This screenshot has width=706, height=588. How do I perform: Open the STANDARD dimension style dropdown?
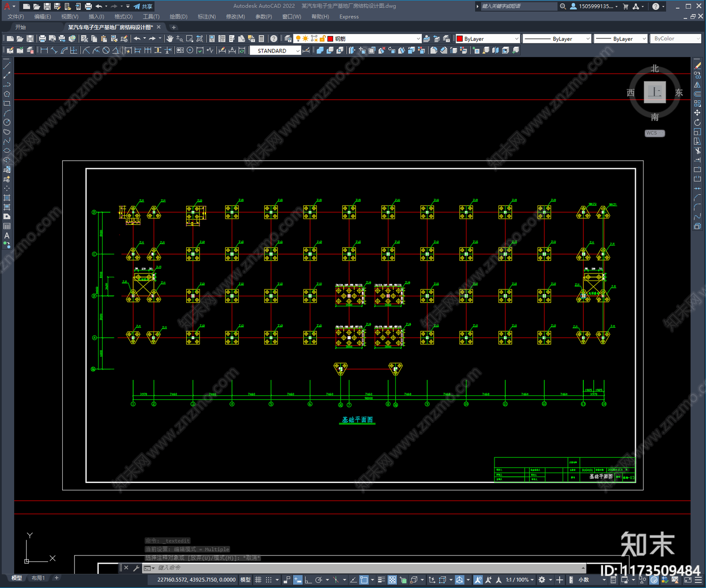[275, 51]
